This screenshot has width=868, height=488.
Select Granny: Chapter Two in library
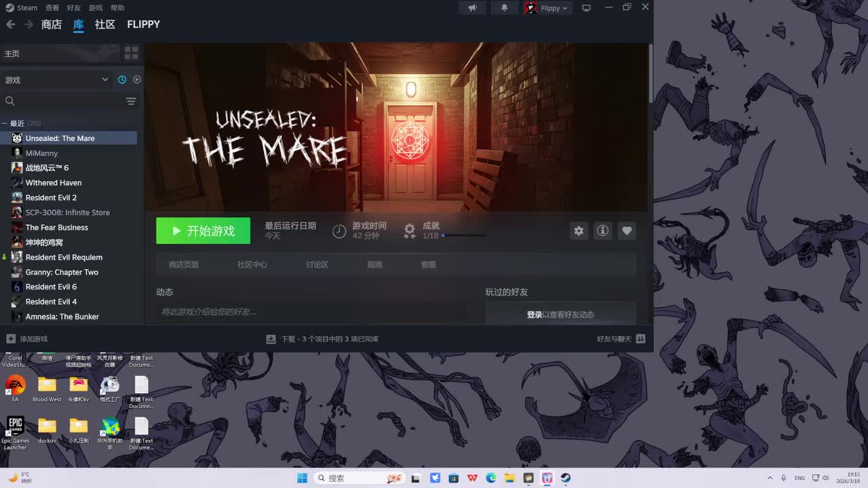(68, 272)
